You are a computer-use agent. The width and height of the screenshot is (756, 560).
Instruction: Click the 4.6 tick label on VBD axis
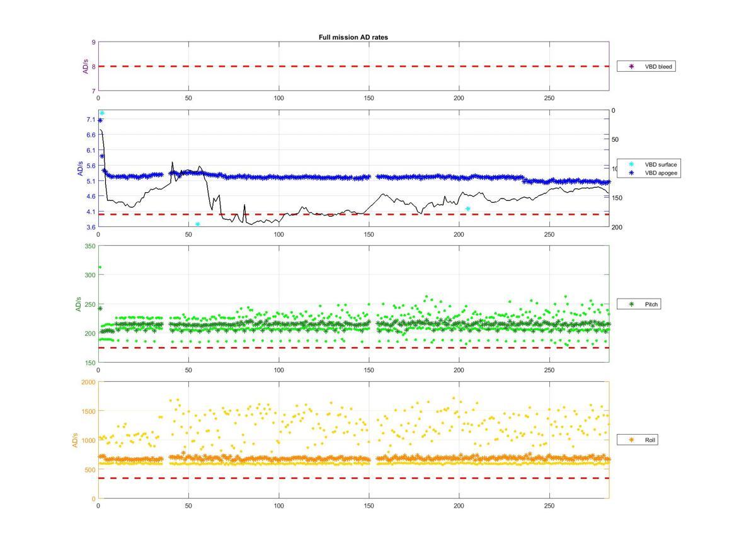[91, 196]
